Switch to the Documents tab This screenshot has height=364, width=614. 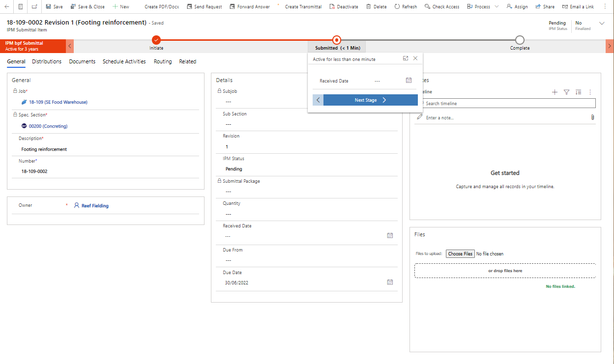click(x=82, y=61)
